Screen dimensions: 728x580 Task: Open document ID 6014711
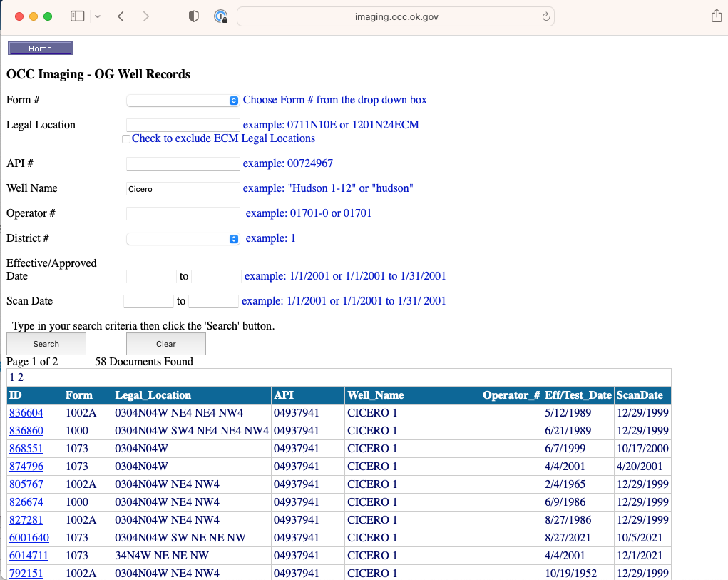(29, 556)
